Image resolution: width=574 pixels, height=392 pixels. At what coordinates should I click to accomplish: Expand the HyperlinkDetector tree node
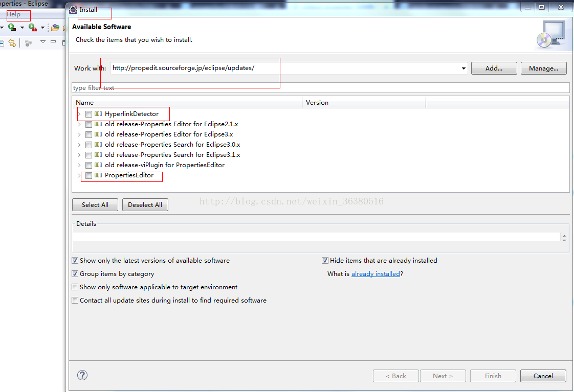(79, 114)
